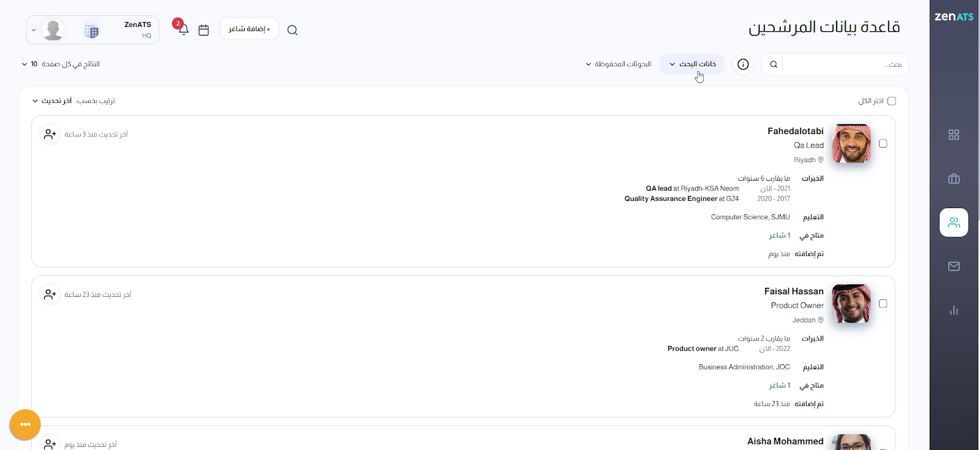Click the user avatar in header
The width and height of the screenshot is (980, 450).
(x=53, y=30)
